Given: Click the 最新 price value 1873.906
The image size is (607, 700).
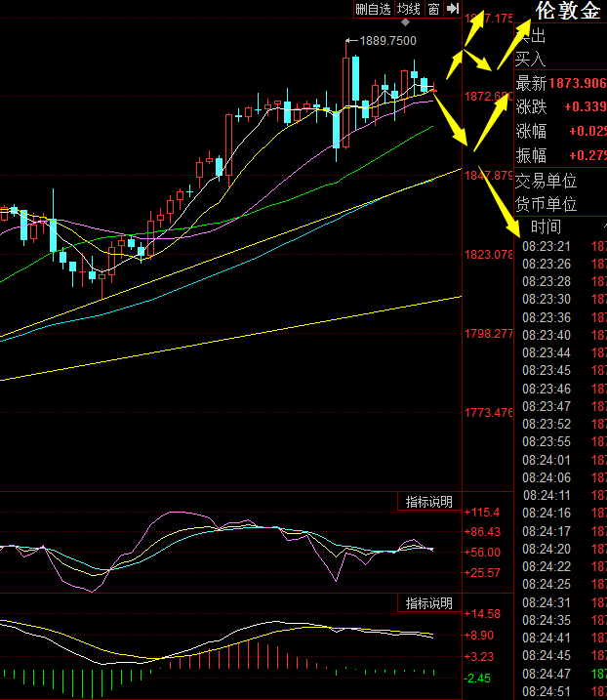Looking at the screenshot, I should click(x=577, y=83).
